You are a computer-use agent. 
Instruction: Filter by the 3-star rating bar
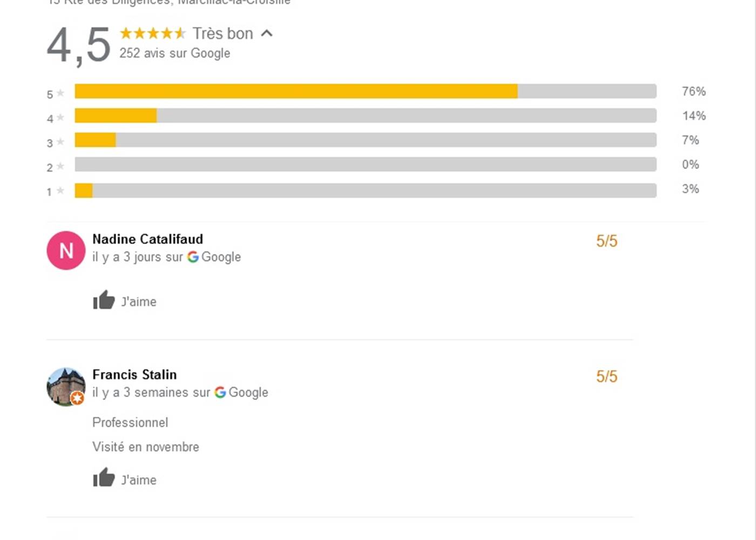click(365, 140)
